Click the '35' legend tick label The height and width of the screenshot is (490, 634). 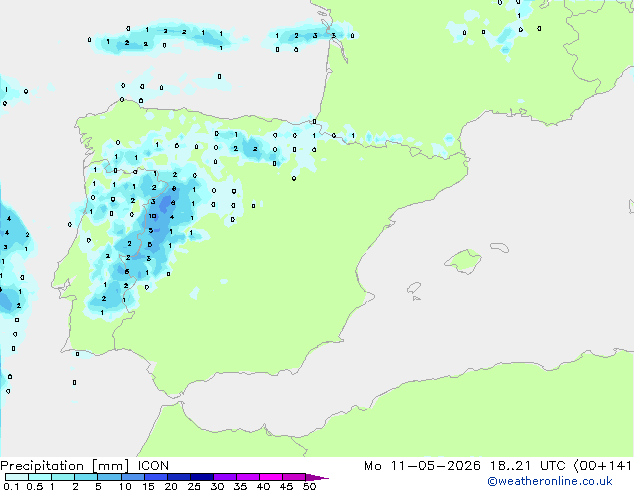[x=240, y=486]
